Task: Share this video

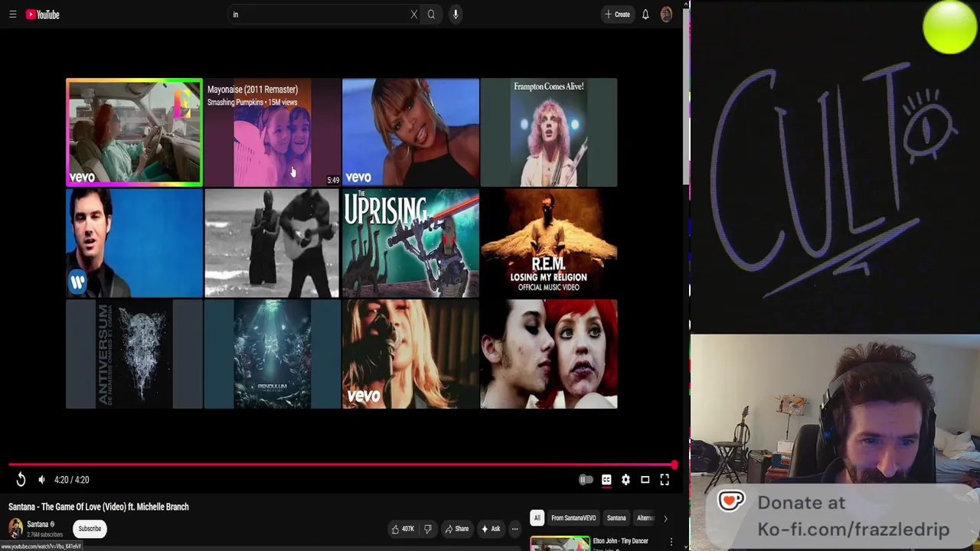Action: tap(456, 529)
